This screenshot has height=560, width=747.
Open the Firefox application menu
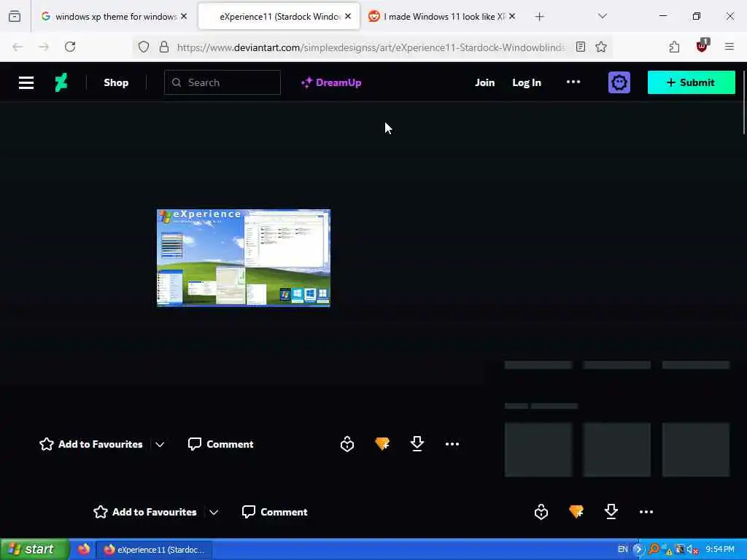729,47
